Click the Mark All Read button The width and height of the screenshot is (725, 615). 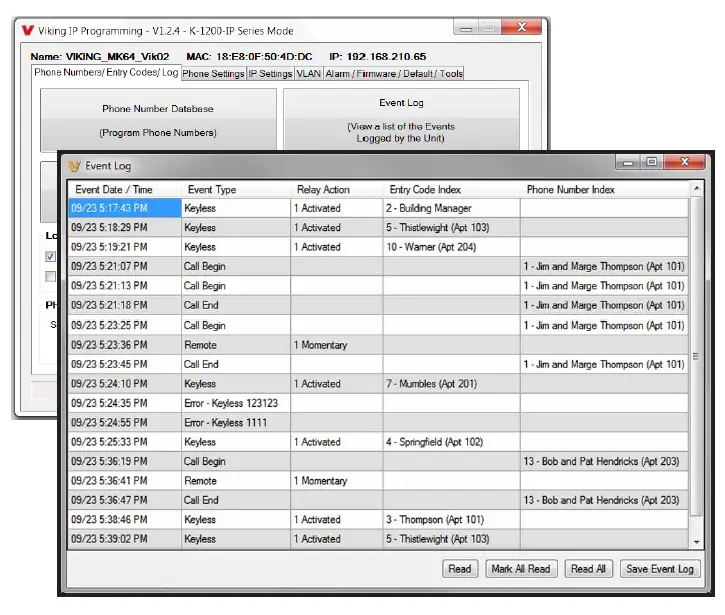520,569
